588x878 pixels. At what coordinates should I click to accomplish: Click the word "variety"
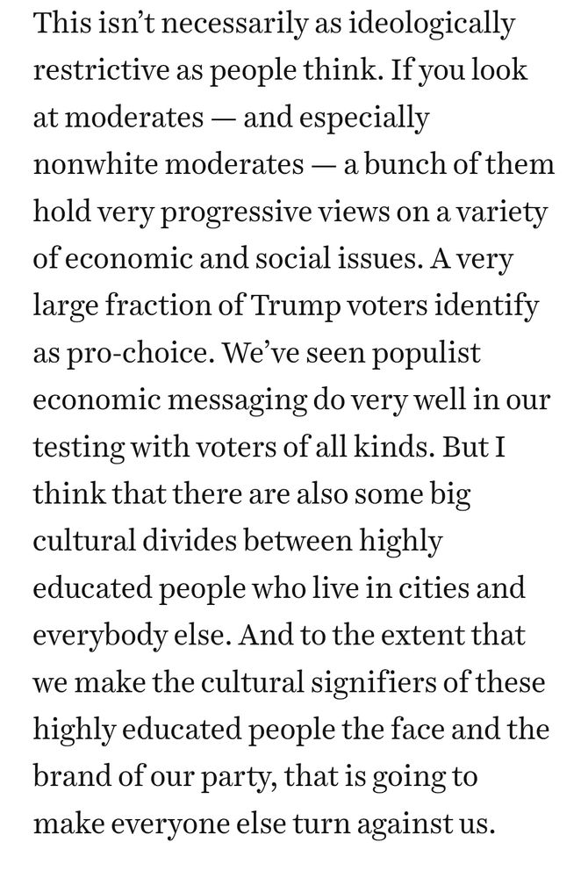click(x=502, y=213)
